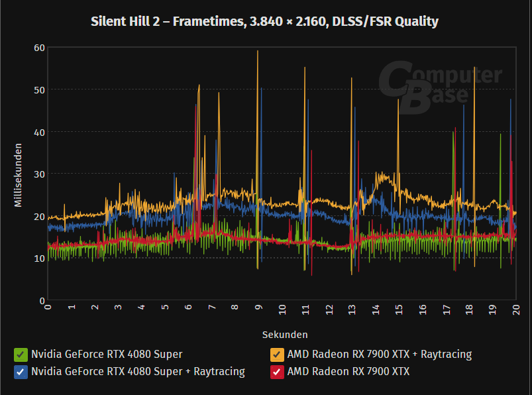This screenshot has width=532, height=395.
Task: Click the 'AMD Radeon RX 7900 XTX' legend label
Action: click(348, 372)
